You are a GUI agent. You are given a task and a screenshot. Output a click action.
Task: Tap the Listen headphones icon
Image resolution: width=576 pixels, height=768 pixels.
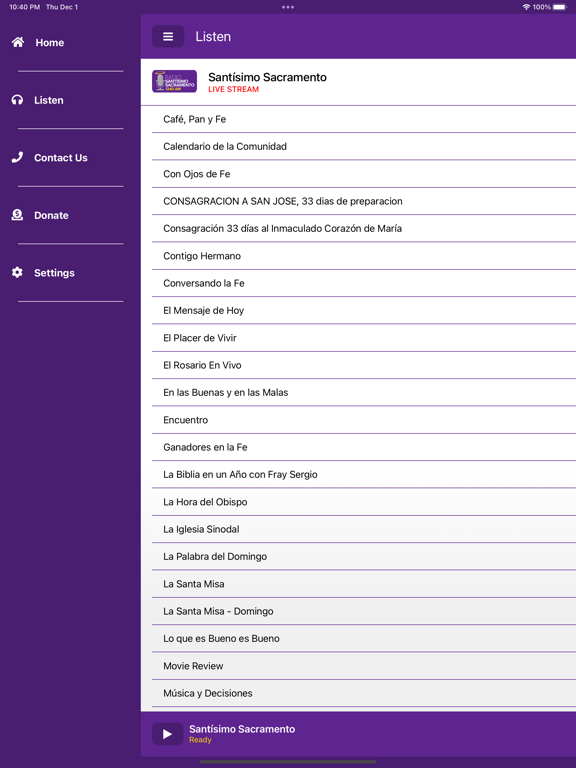17,100
